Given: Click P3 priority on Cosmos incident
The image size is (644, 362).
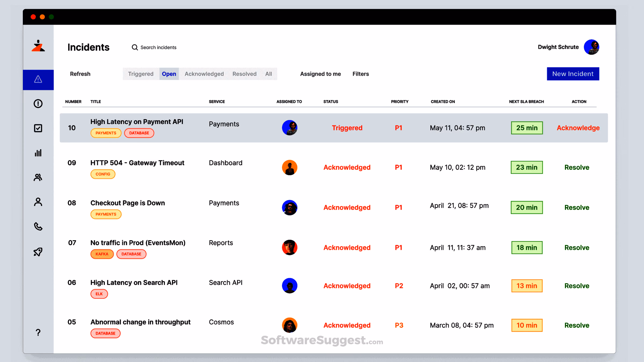Looking at the screenshot, I should click(399, 325).
